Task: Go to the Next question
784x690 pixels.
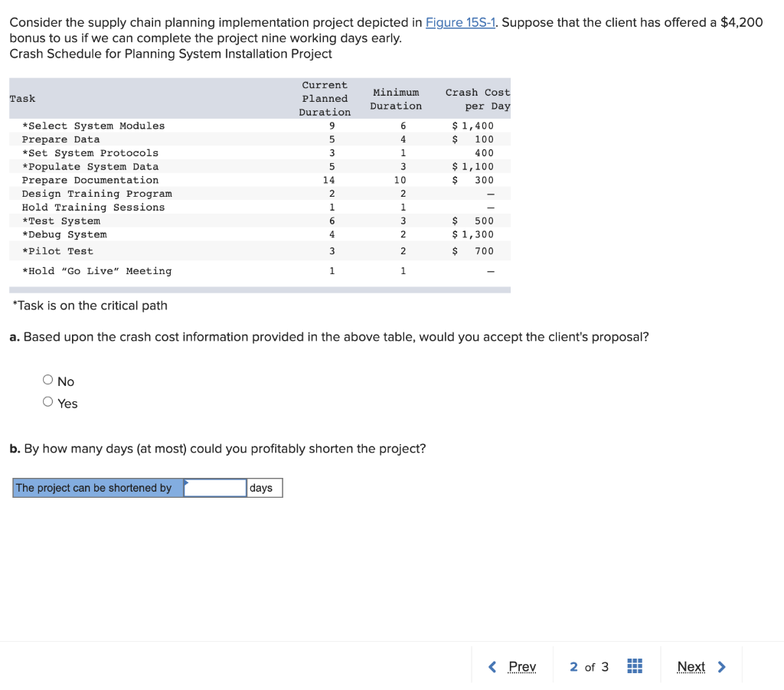Action: [x=691, y=666]
